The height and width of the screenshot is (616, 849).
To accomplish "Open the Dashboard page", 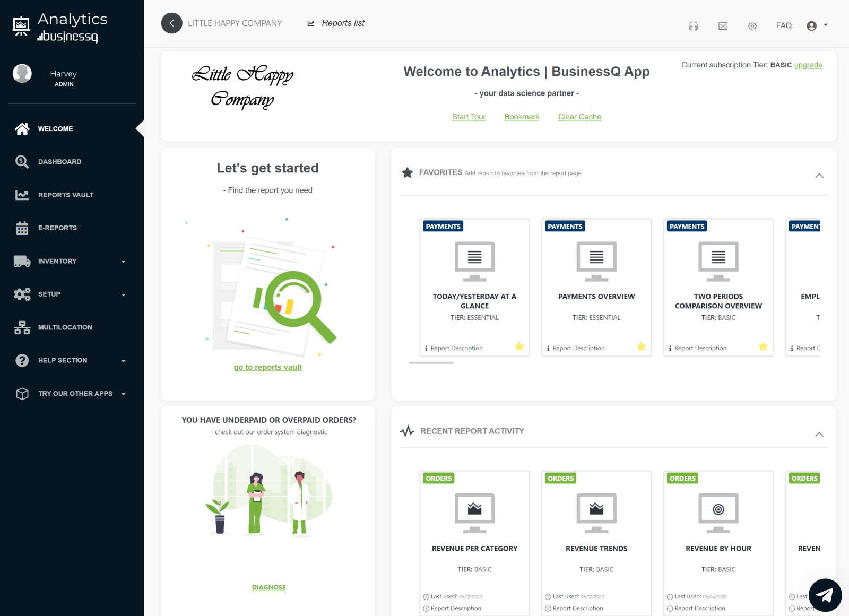I will click(59, 161).
